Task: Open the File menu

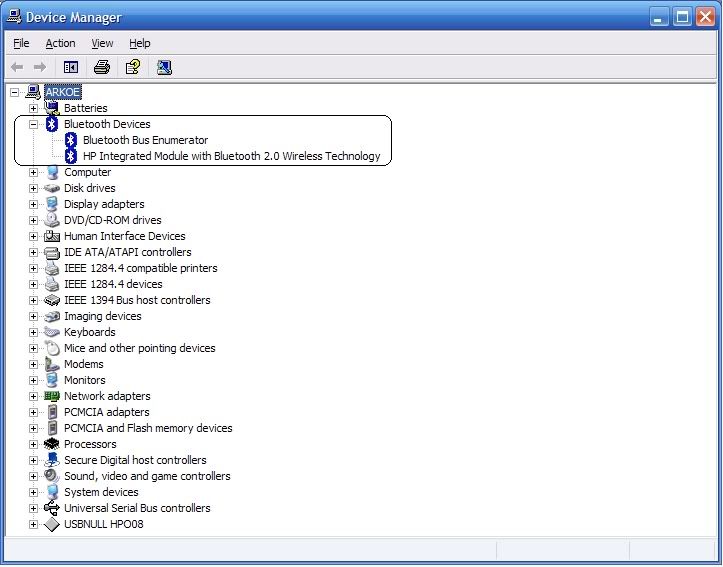Action: [x=21, y=43]
